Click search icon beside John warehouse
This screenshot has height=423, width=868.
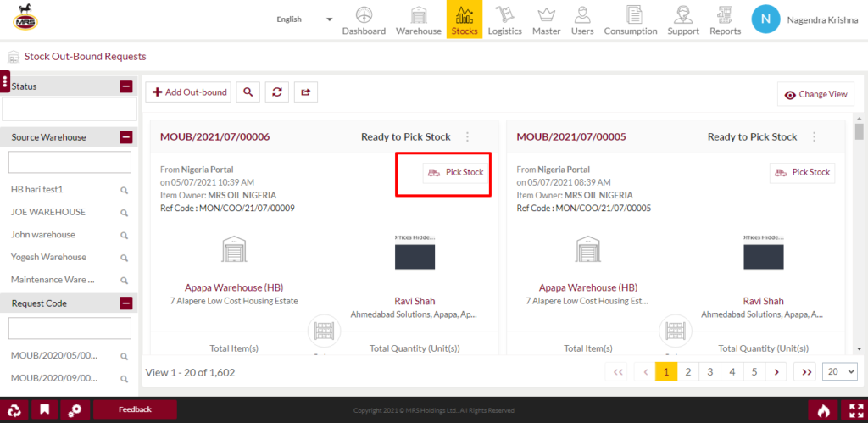pos(125,236)
